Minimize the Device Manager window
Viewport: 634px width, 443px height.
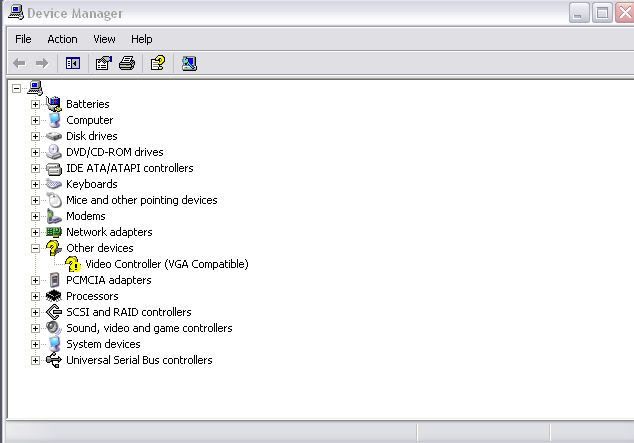[579, 13]
